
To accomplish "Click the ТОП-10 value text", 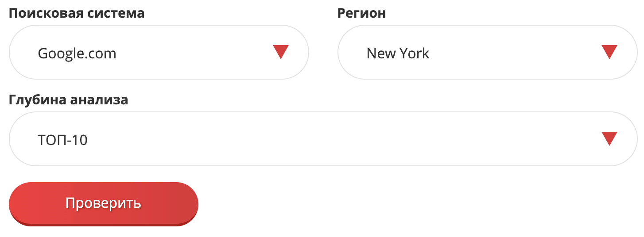I will point(63,140).
